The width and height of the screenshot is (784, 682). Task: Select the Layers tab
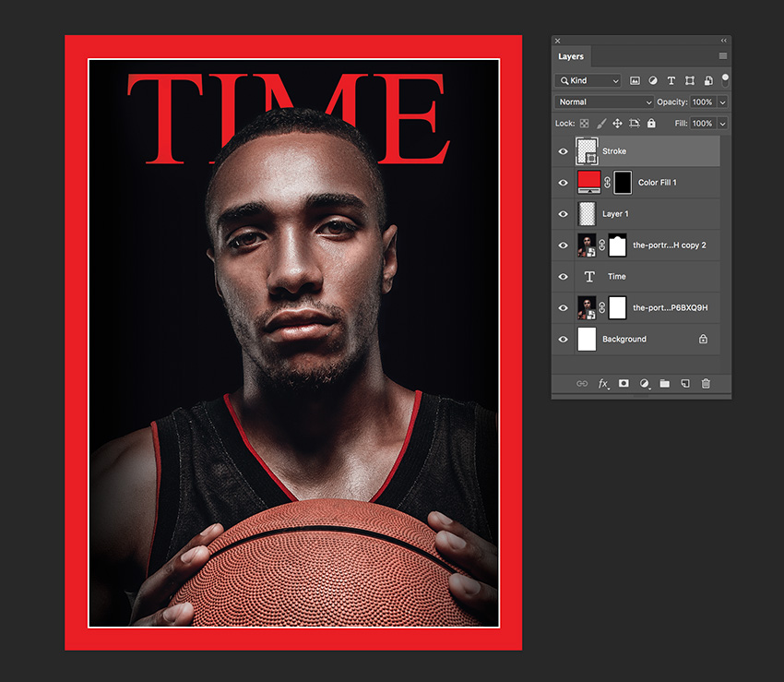(571, 56)
